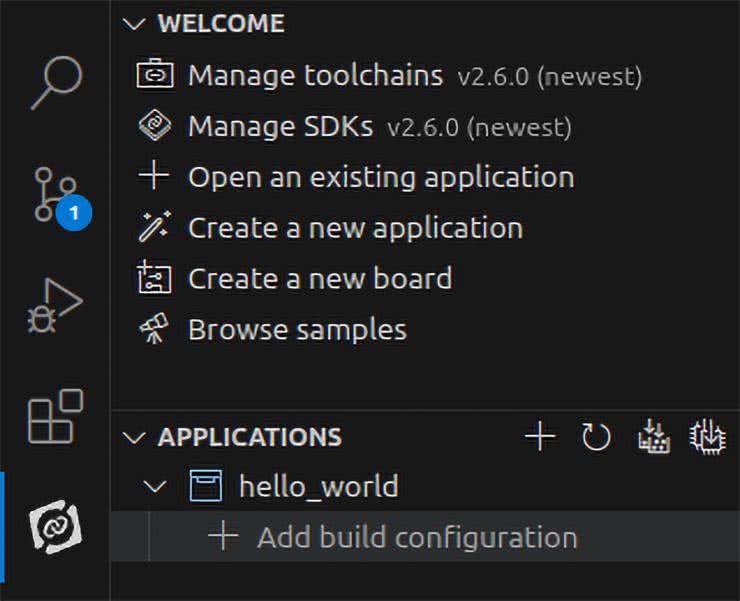Screen dimensions: 740x601
Task: Open the Search view in activity bar
Action: 54,82
